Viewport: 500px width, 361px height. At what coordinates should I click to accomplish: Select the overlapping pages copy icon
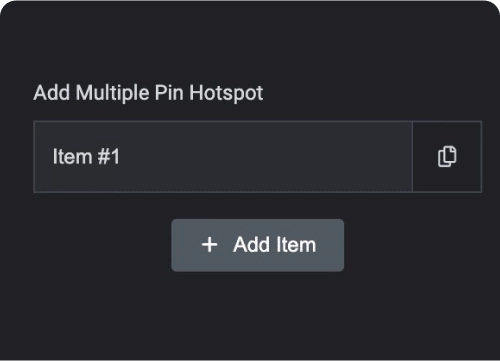pos(447,156)
